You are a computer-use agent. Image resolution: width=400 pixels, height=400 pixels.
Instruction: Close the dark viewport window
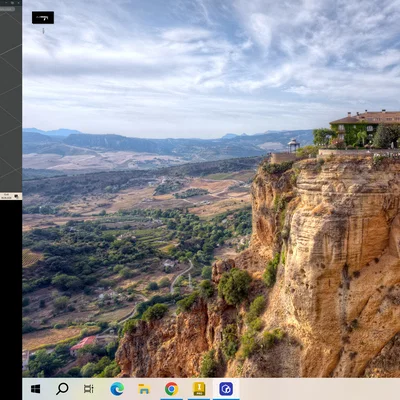pos(19,3)
